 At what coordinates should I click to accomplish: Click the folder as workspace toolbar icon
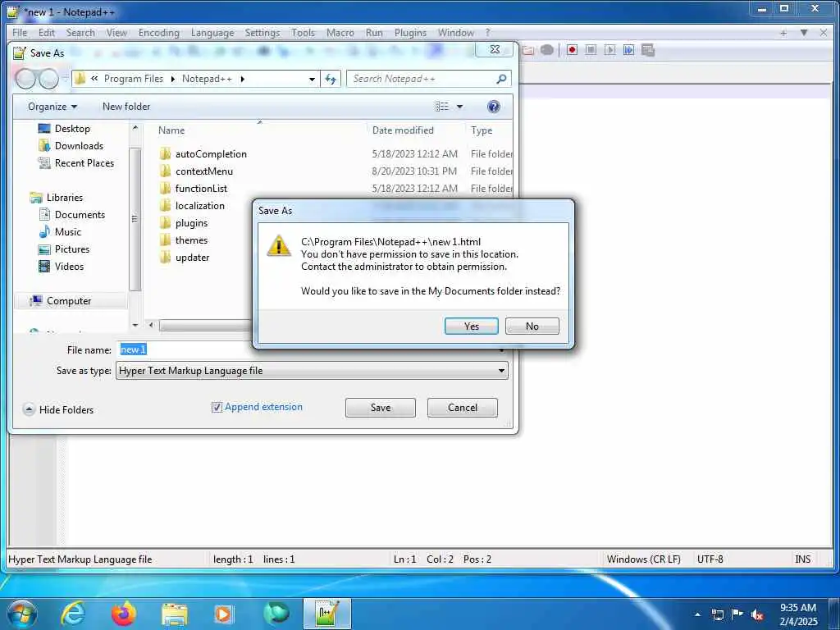(x=528, y=50)
